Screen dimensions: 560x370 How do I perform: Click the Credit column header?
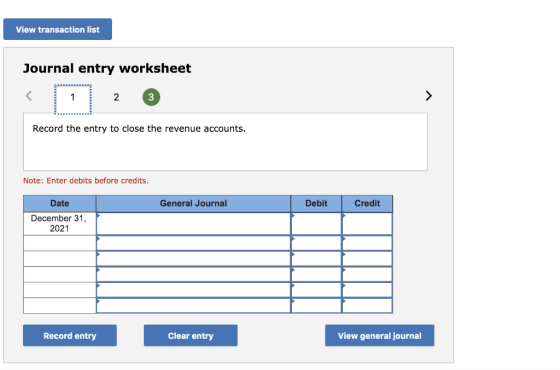click(x=367, y=204)
